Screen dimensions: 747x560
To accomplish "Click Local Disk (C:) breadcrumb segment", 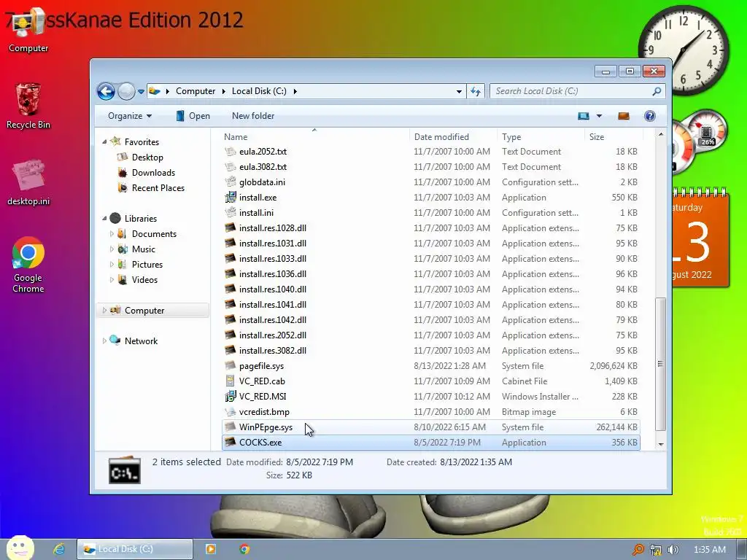I will coord(259,91).
